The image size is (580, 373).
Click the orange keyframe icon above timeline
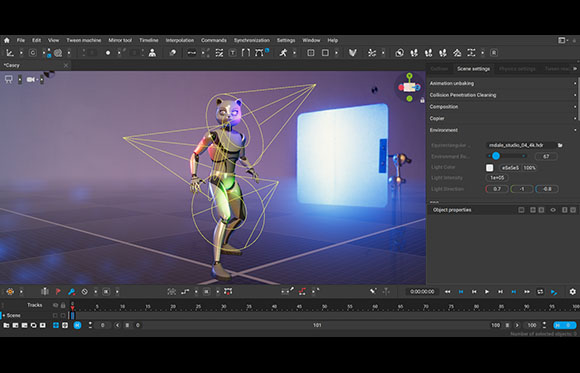(10, 292)
